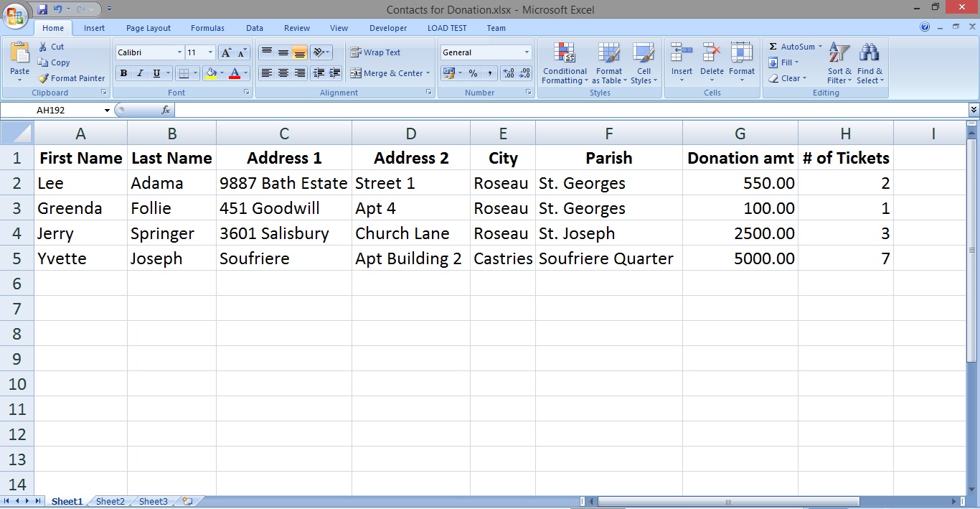The width and height of the screenshot is (980, 509).
Task: Expand the Name Box dropdown arrow
Action: pos(107,111)
